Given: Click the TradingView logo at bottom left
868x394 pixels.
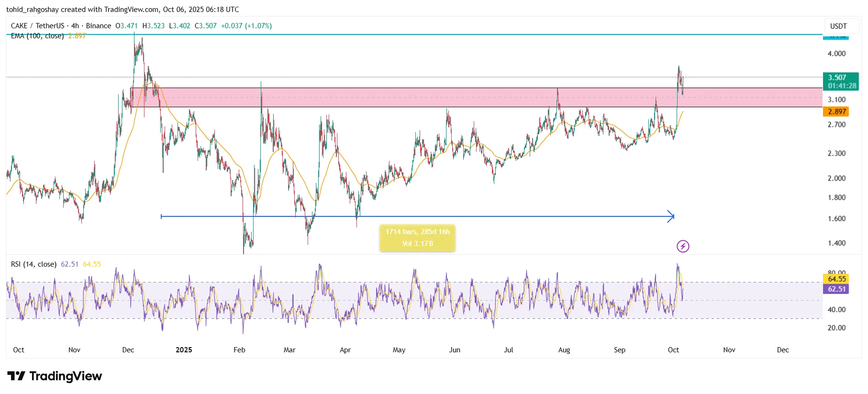Looking at the screenshot, I should [x=55, y=376].
